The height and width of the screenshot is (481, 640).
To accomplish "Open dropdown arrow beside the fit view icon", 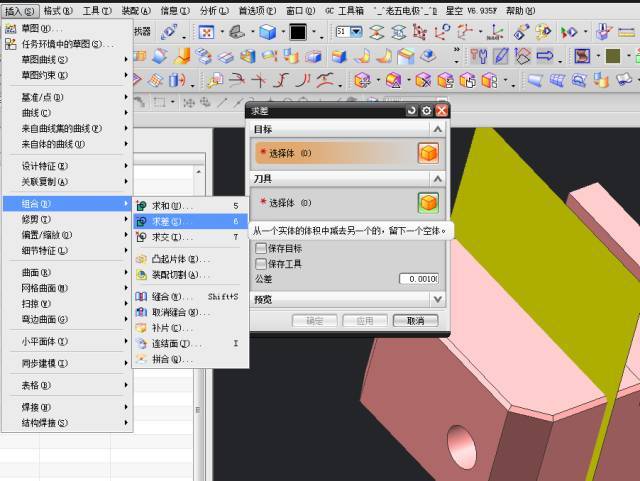I will 222,32.
